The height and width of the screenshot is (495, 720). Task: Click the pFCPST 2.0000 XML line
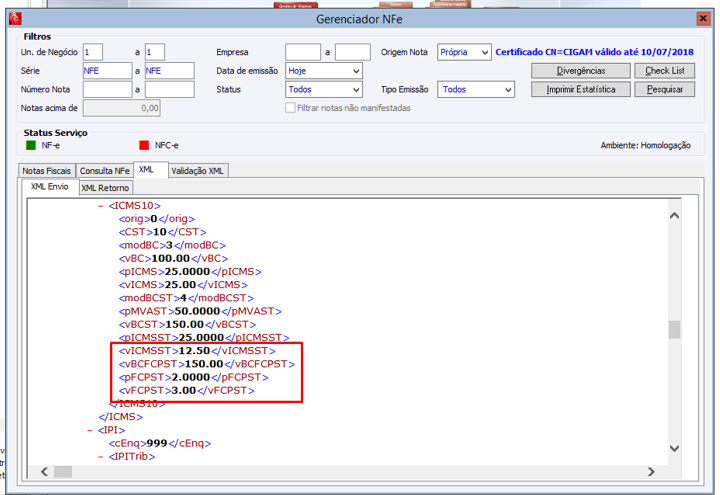193,377
